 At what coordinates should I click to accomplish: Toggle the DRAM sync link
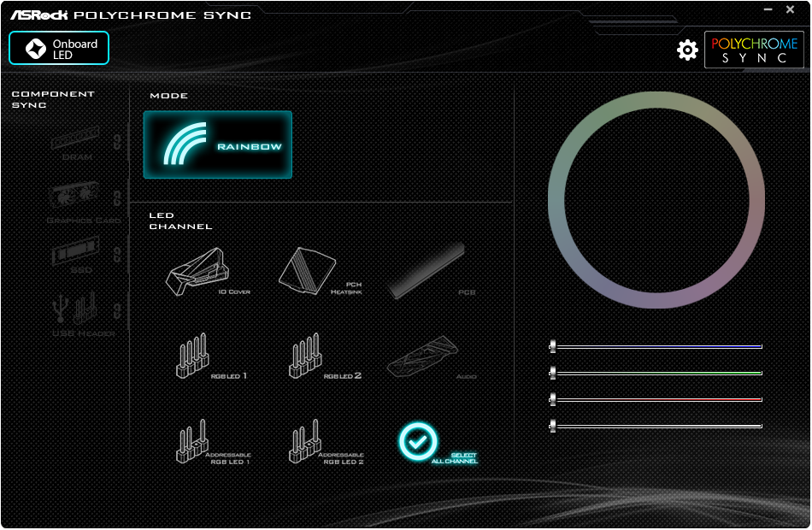click(x=118, y=141)
